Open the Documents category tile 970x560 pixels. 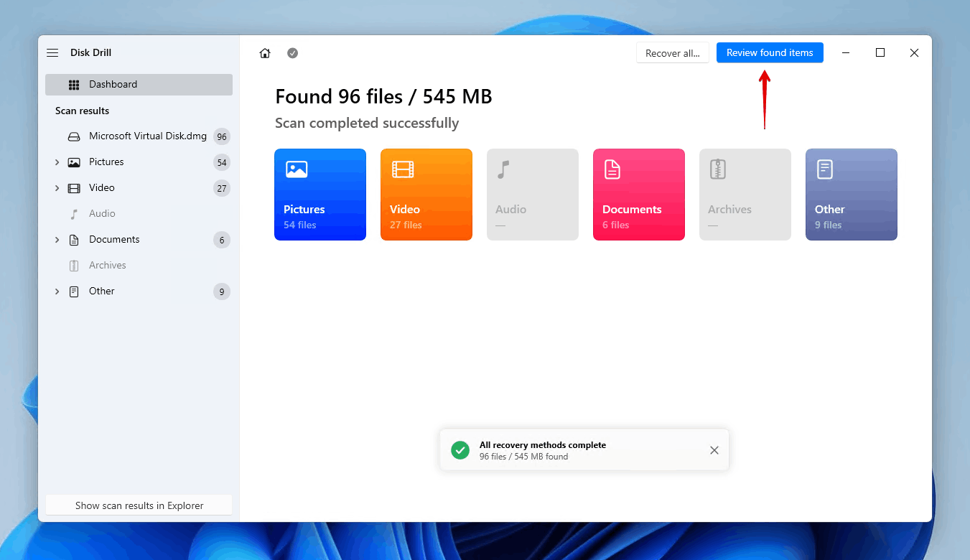pos(639,195)
